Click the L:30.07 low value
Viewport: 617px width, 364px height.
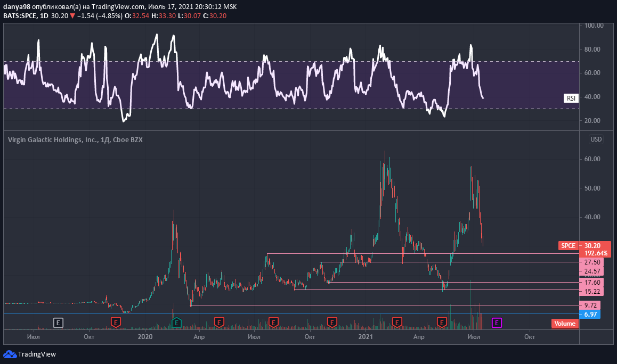click(189, 16)
